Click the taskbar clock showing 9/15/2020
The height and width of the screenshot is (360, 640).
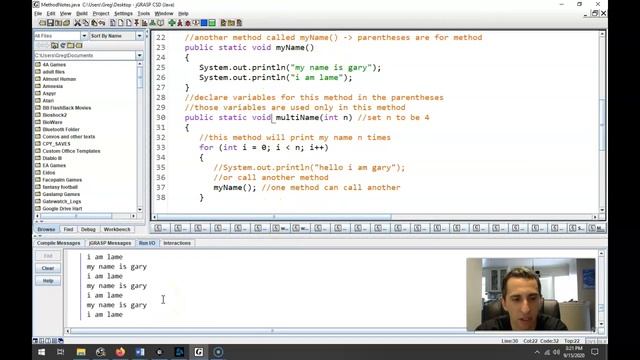(x=574, y=352)
